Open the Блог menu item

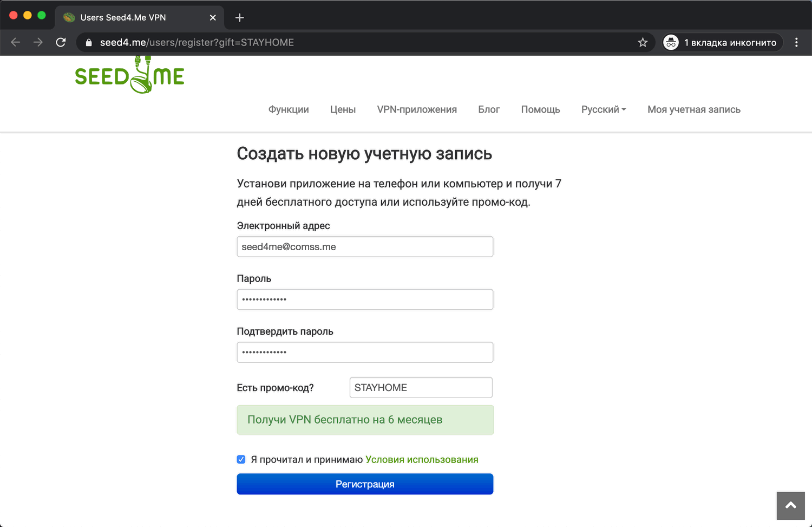click(489, 109)
